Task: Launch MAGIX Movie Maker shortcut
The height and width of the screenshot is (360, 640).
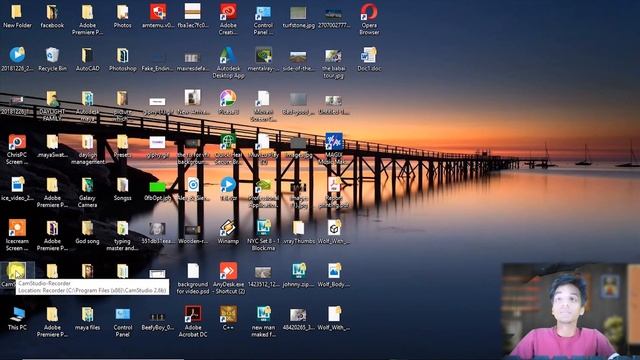Action: click(333, 149)
